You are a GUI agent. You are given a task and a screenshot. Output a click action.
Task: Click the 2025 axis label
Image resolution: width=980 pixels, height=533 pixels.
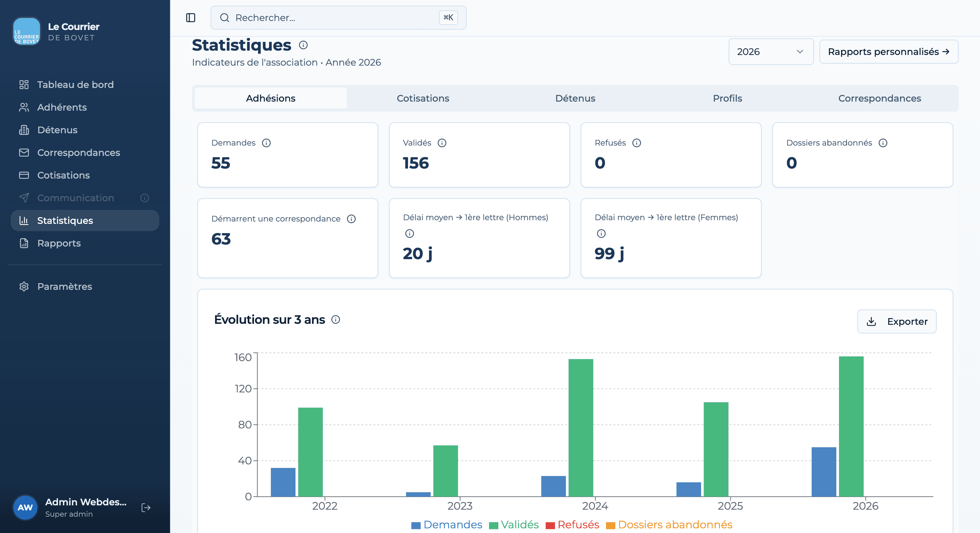point(730,506)
